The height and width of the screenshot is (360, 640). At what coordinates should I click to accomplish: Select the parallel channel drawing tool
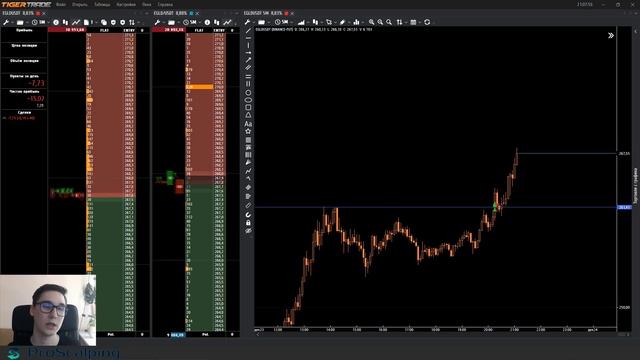pos(248,67)
